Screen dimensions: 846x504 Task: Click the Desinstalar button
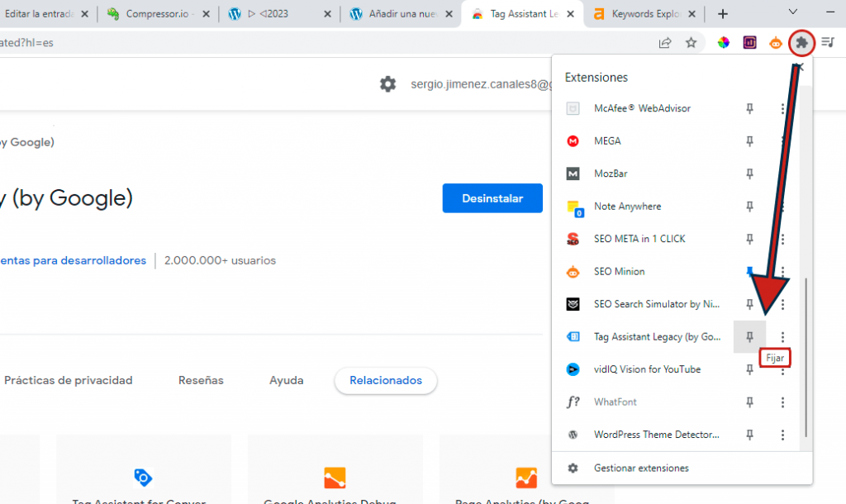tap(492, 198)
